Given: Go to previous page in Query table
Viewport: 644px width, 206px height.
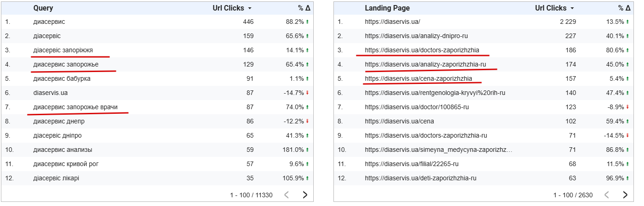Looking at the screenshot, I should click(287, 195).
